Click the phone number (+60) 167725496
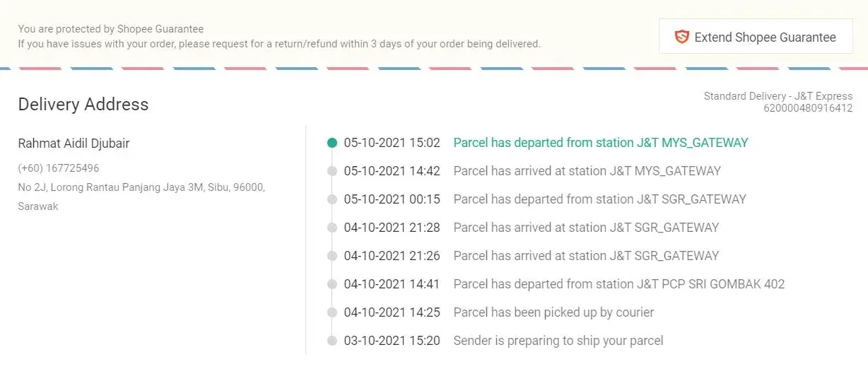 (x=59, y=168)
